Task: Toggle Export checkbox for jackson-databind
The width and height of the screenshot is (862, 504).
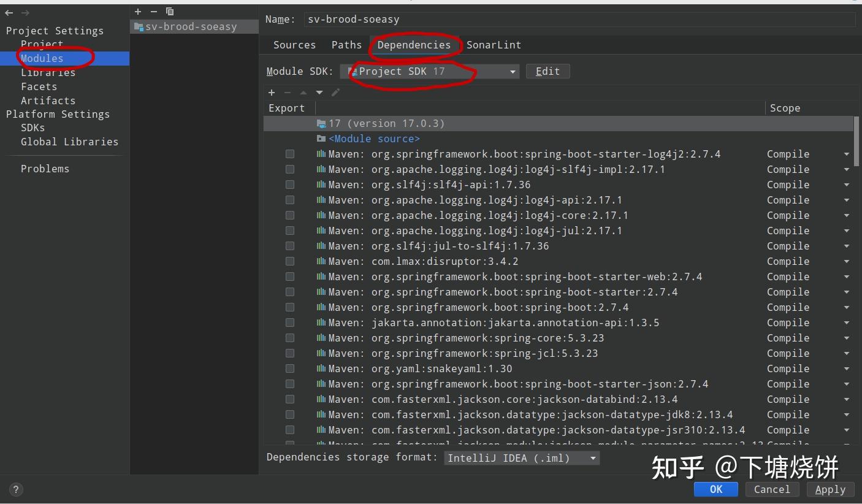Action: [290, 399]
